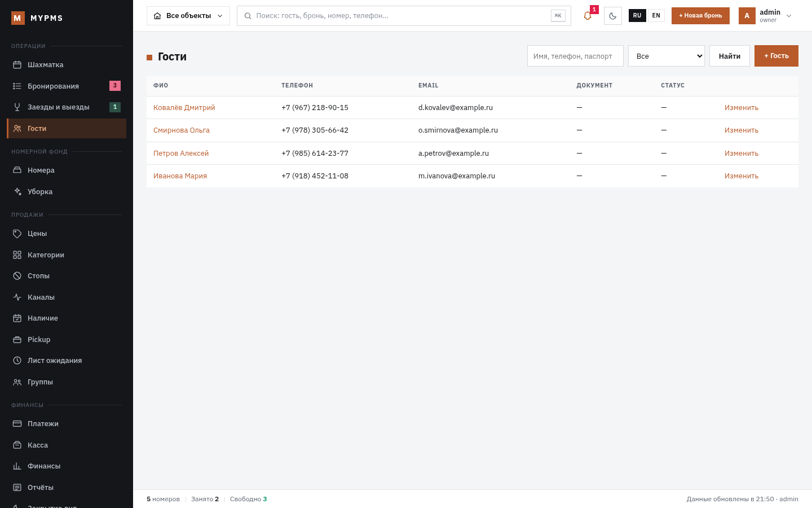Switch interface language to EN
Viewport: 812px width, 508px height.
click(x=656, y=16)
